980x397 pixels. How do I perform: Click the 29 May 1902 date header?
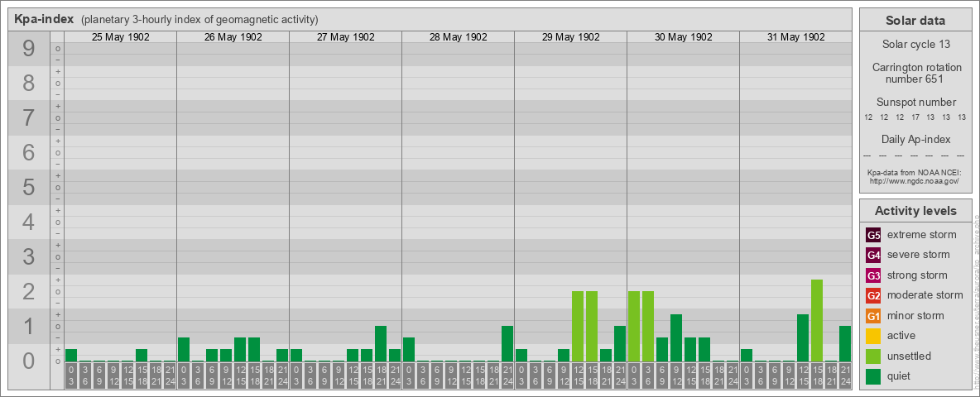click(570, 37)
